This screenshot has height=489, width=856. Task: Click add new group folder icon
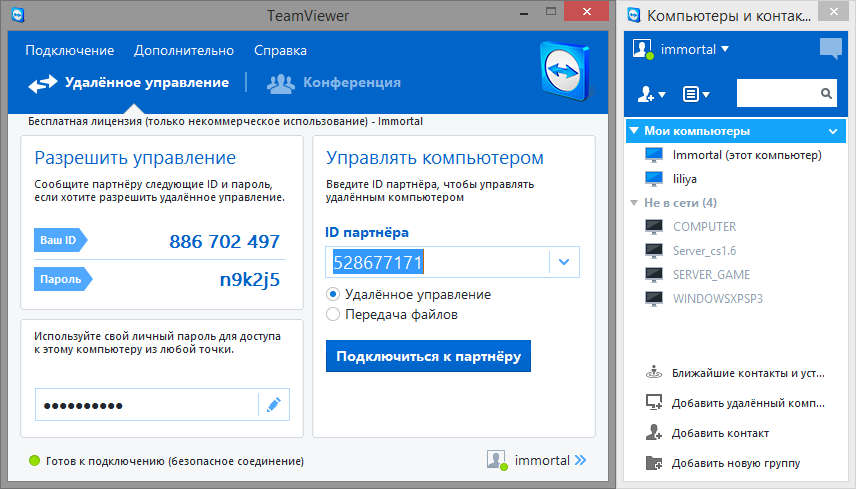click(654, 463)
